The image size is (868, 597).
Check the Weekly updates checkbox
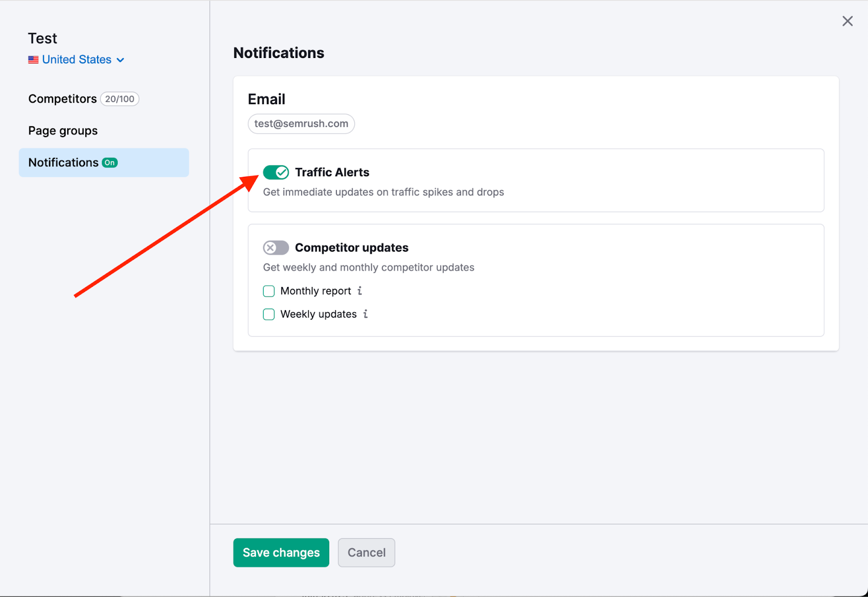pos(269,314)
